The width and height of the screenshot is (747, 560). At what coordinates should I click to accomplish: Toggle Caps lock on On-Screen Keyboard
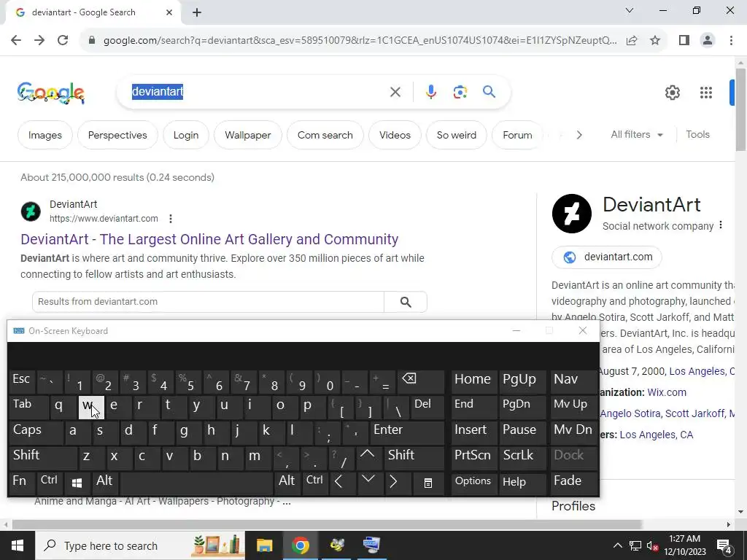(x=35, y=432)
